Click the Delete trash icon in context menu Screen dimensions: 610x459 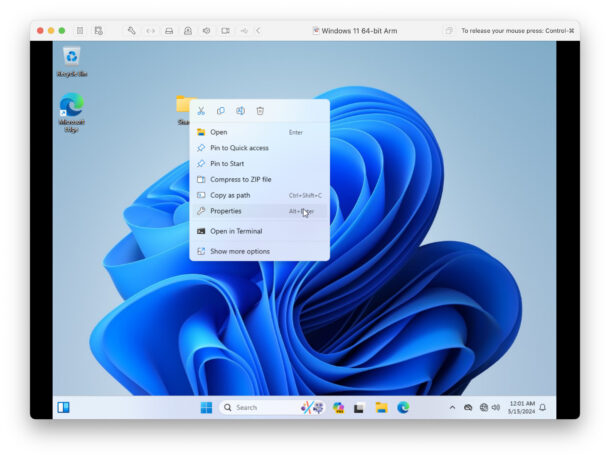(x=260, y=111)
